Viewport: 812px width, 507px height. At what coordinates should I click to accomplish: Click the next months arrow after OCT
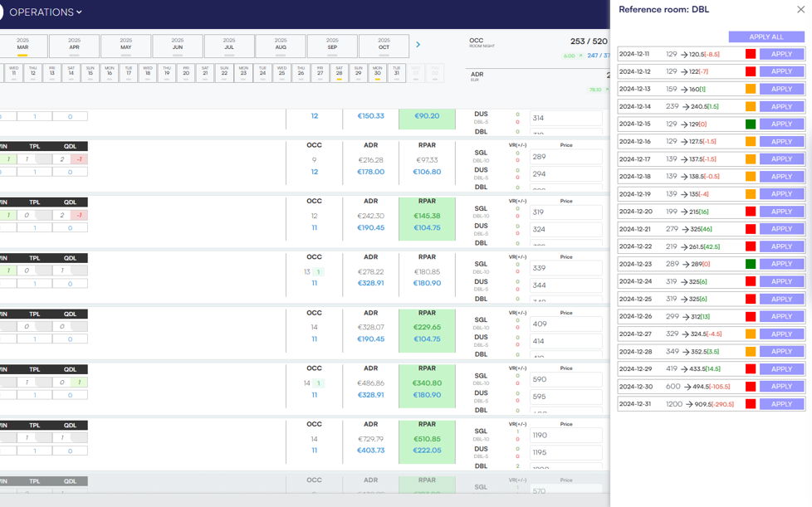pos(418,45)
